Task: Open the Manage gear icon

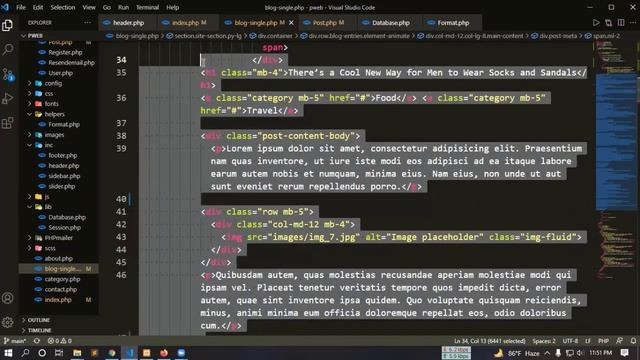Action: pyautogui.click(x=7, y=322)
